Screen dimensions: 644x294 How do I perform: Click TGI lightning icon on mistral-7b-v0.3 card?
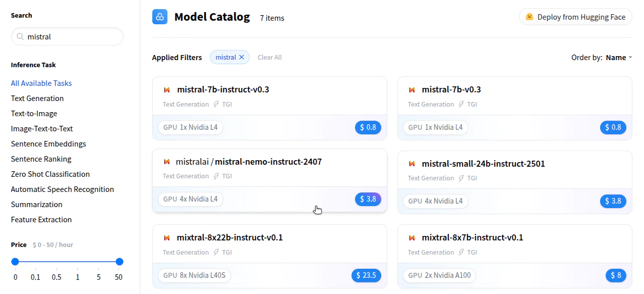[x=461, y=104]
